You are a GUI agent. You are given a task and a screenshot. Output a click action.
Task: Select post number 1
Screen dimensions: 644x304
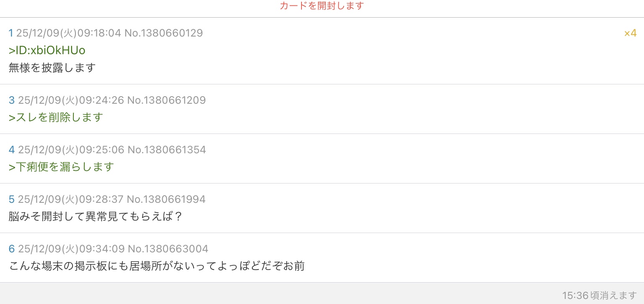pyautogui.click(x=11, y=33)
